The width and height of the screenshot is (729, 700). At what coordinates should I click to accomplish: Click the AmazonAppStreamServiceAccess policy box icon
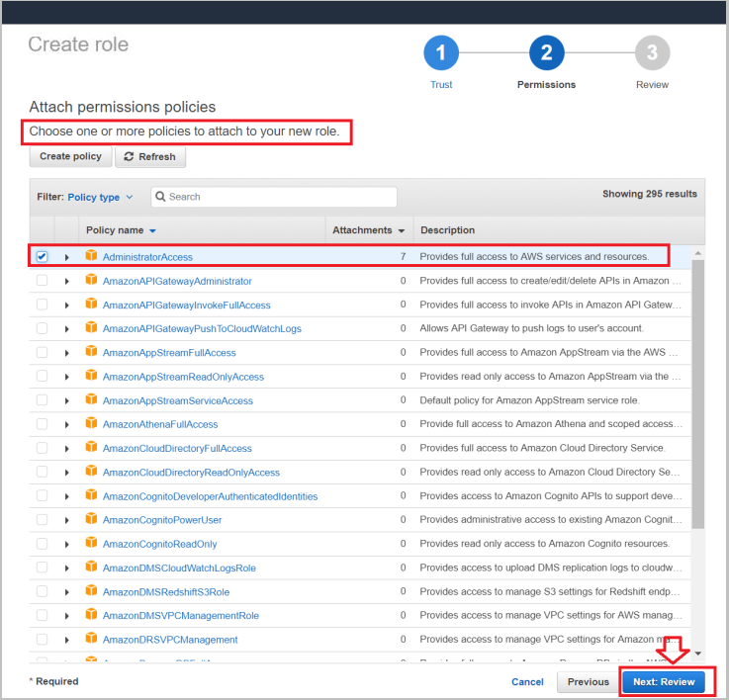(x=91, y=399)
